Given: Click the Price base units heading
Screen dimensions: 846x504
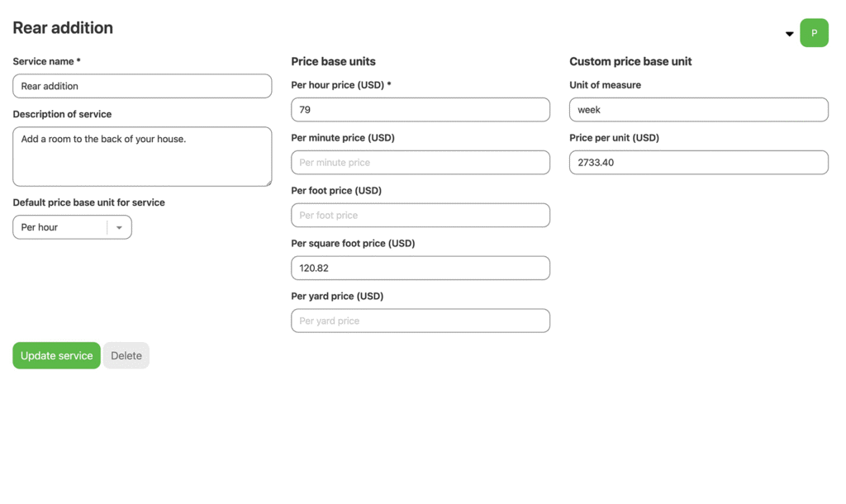Looking at the screenshot, I should (333, 61).
